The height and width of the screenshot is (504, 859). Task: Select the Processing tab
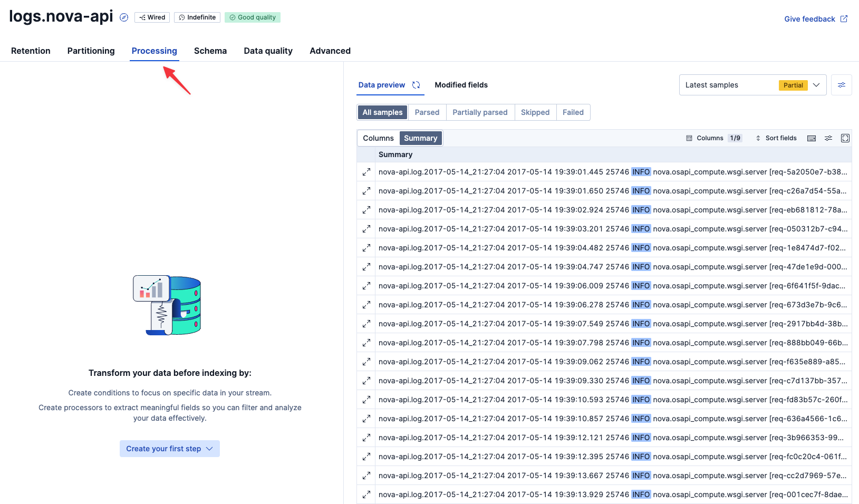tap(155, 51)
